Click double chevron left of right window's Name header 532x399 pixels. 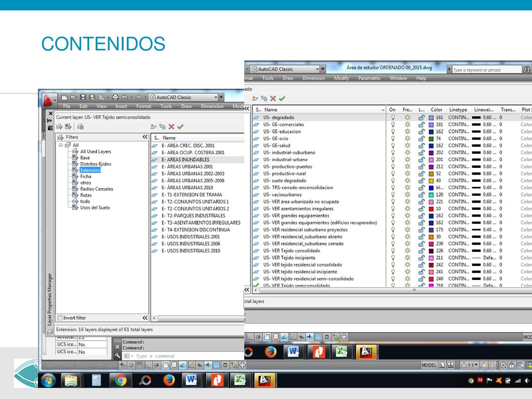point(247,109)
